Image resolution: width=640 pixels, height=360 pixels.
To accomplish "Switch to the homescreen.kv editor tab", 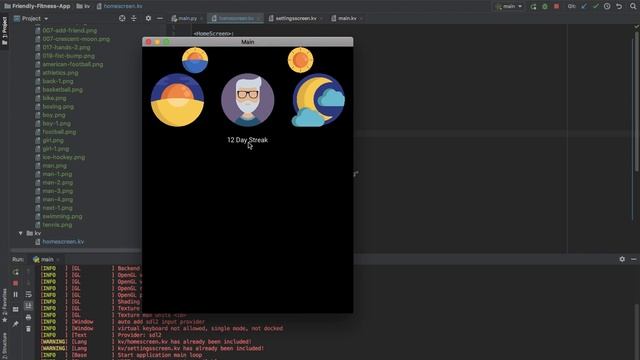I will pos(236,18).
